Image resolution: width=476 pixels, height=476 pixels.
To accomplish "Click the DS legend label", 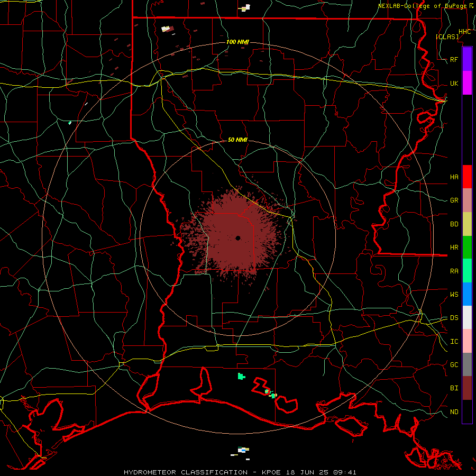I will 454,317.
